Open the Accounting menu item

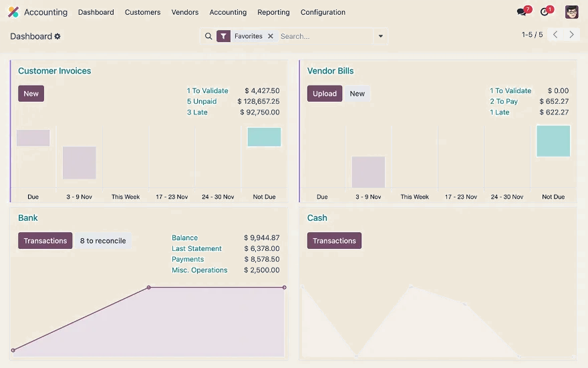pyautogui.click(x=228, y=12)
